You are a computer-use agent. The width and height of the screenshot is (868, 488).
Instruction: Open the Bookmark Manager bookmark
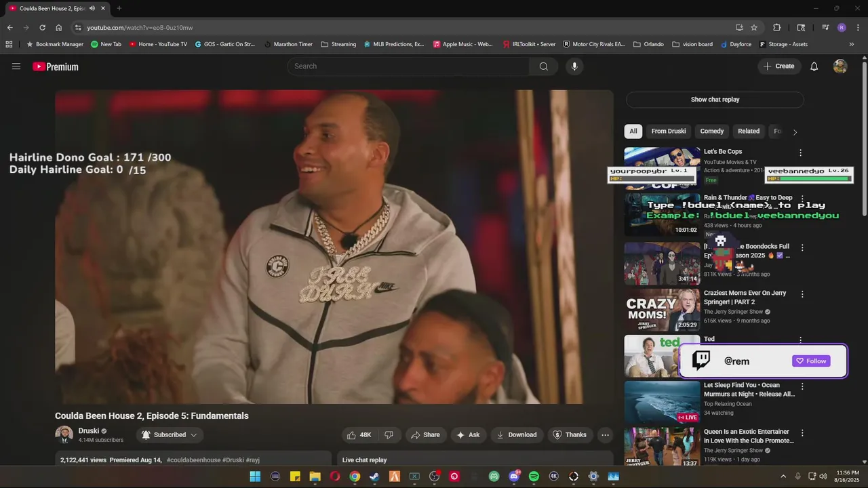point(54,44)
